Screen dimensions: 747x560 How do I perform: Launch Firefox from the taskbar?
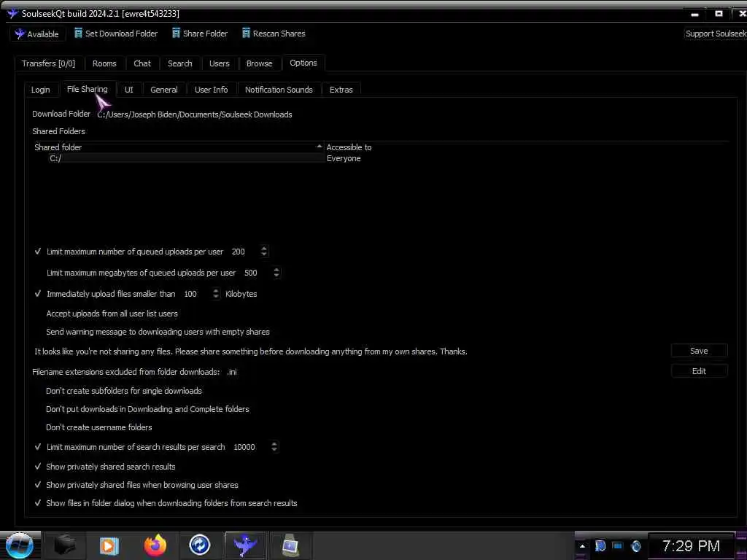coord(155,545)
